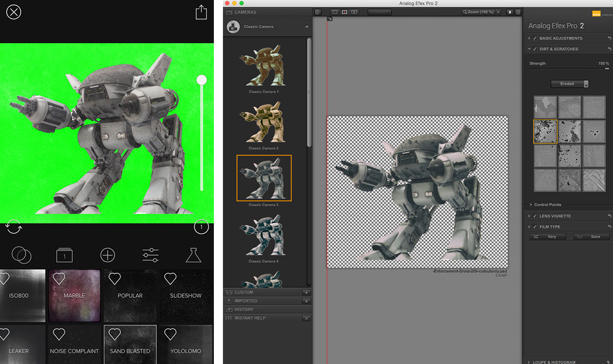Image resolution: width=613 pixels, height=364 pixels.
Task: Click the Vary button
Action: click(x=548, y=237)
